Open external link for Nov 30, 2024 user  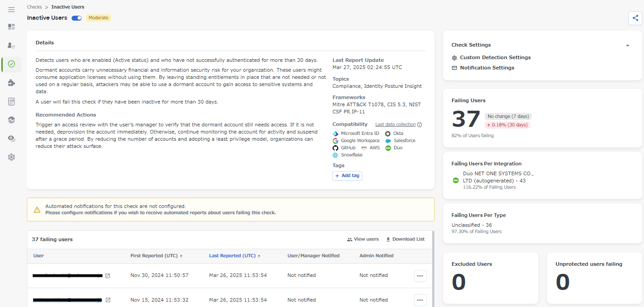pyautogui.click(x=108, y=276)
